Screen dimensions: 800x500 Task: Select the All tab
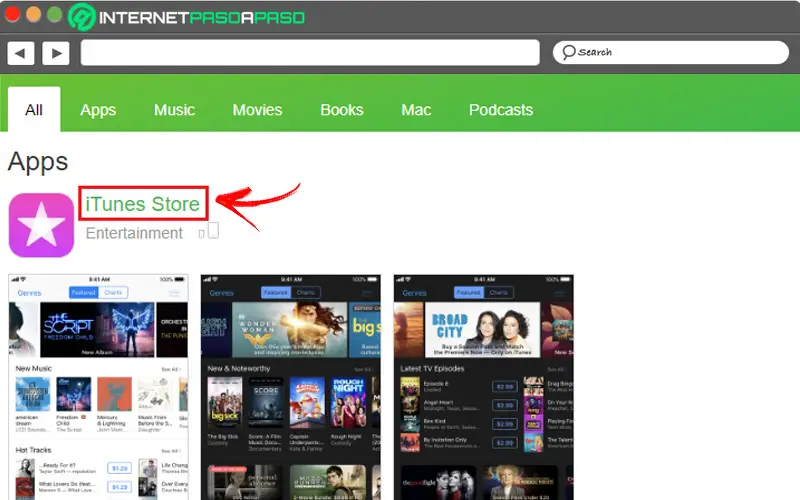[34, 110]
